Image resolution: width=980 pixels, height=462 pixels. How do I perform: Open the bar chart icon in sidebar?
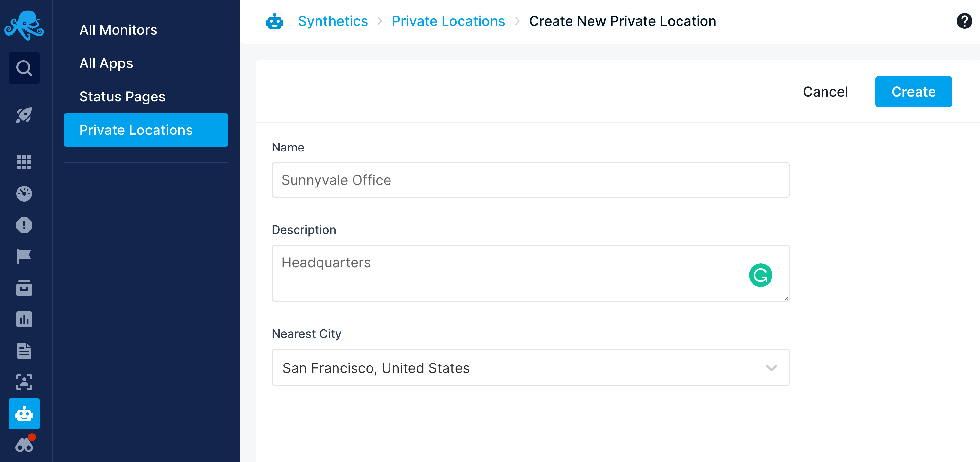pos(24,319)
